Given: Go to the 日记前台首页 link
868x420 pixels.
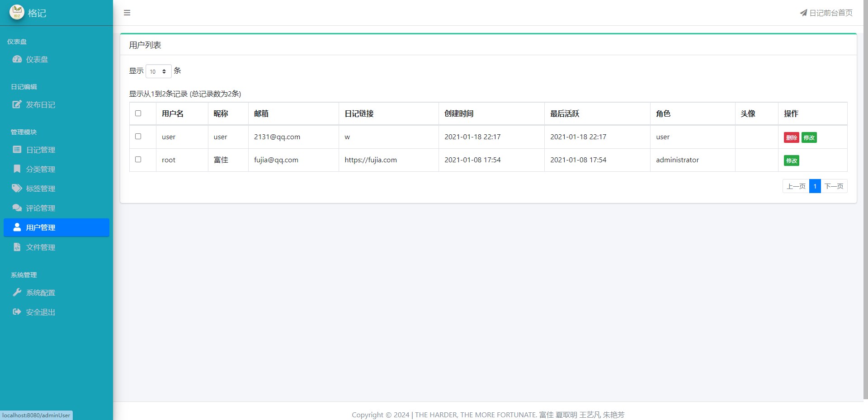Looking at the screenshot, I should point(826,13).
